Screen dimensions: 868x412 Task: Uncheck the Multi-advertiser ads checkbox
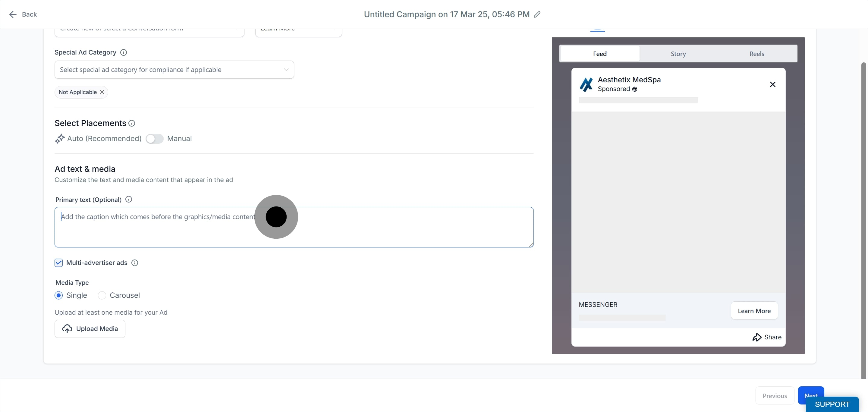click(x=59, y=263)
